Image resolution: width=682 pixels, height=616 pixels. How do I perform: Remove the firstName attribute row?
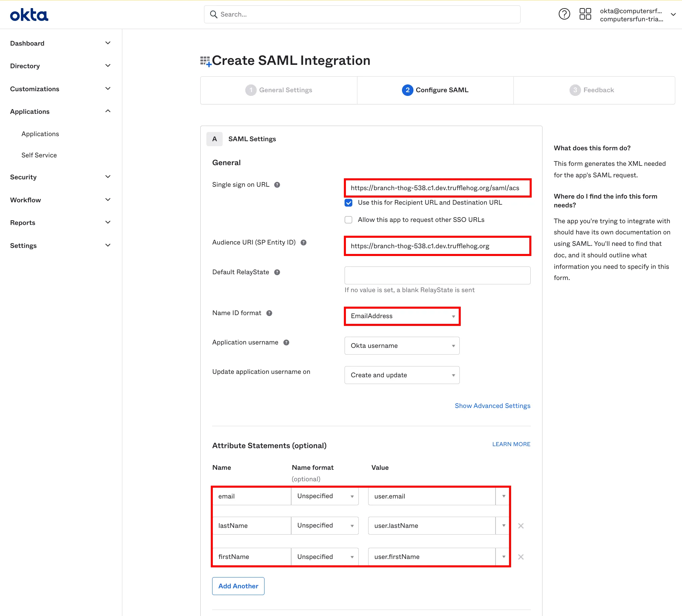tap(521, 557)
